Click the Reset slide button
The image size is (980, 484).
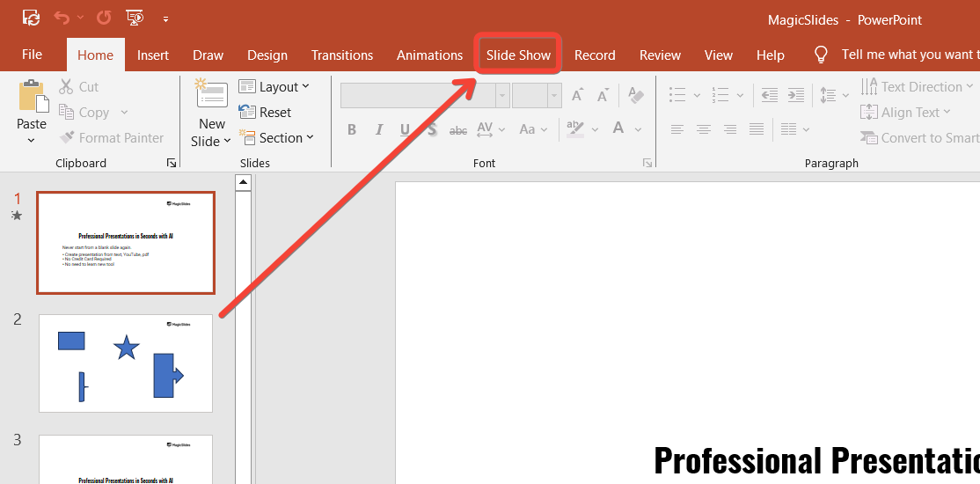point(266,113)
